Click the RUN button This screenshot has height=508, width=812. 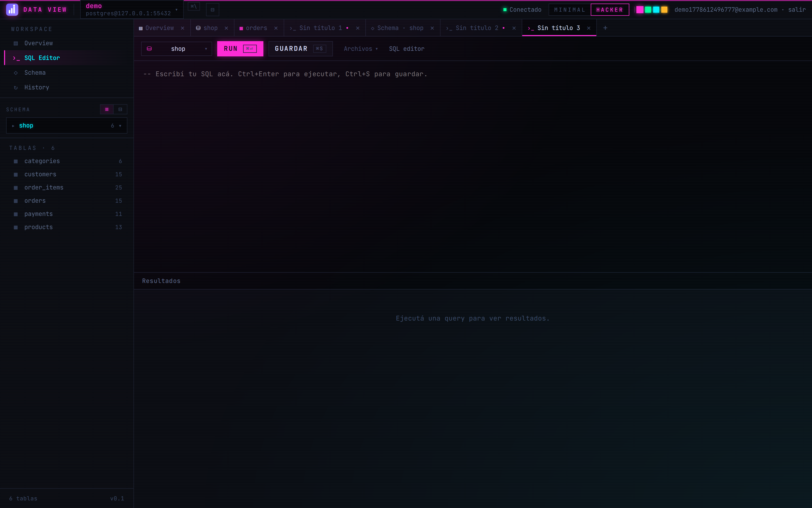point(240,49)
